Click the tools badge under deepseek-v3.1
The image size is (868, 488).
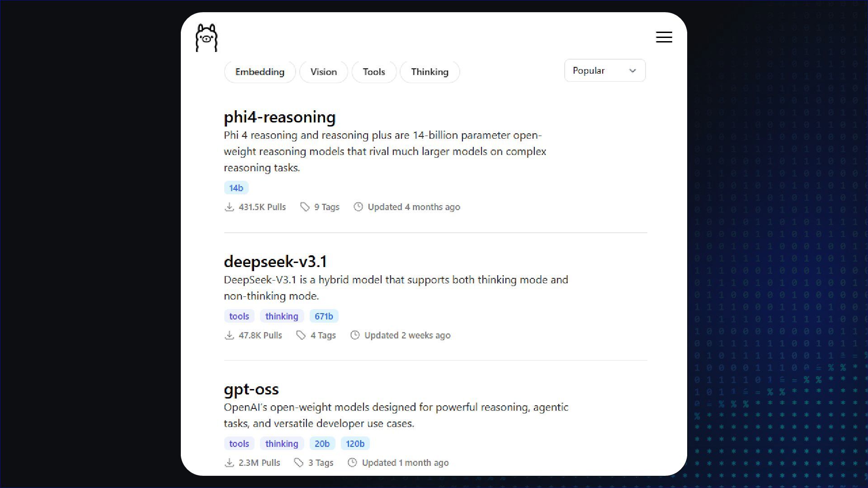[x=239, y=316]
